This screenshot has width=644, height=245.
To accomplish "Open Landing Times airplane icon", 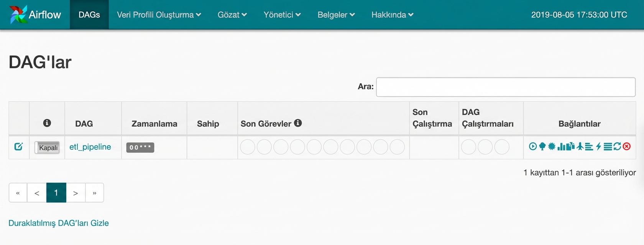I will (580, 146).
